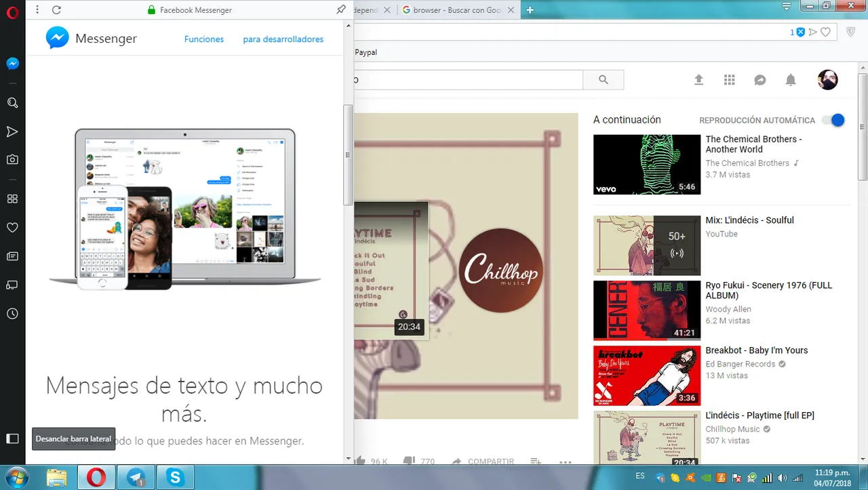Image resolution: width=868 pixels, height=490 pixels.
Task: Open 'Mix: L'indécis - Soulful' title
Action: point(749,220)
